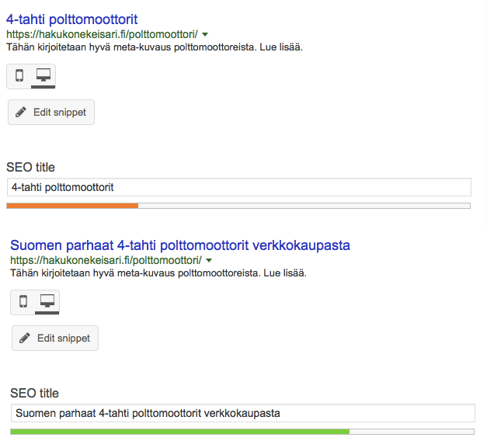Click the SEO title field starting with "Suomen parhaat"
The width and height of the screenshot is (487, 448).
pos(242,413)
